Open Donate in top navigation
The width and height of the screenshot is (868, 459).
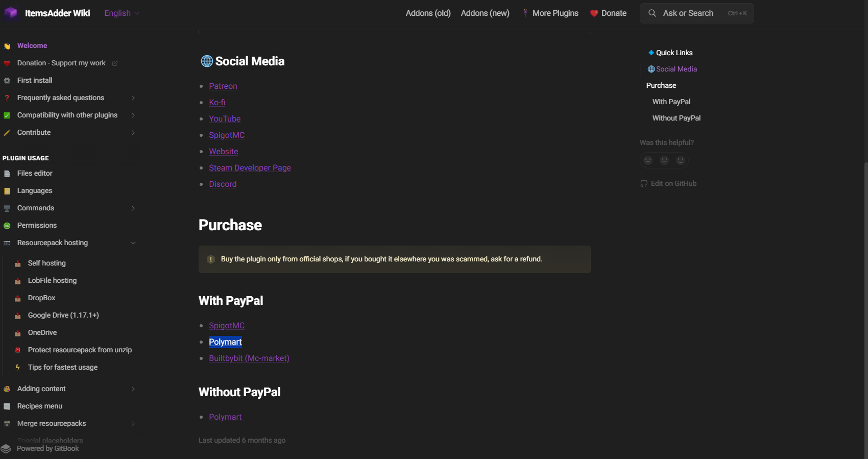point(608,13)
